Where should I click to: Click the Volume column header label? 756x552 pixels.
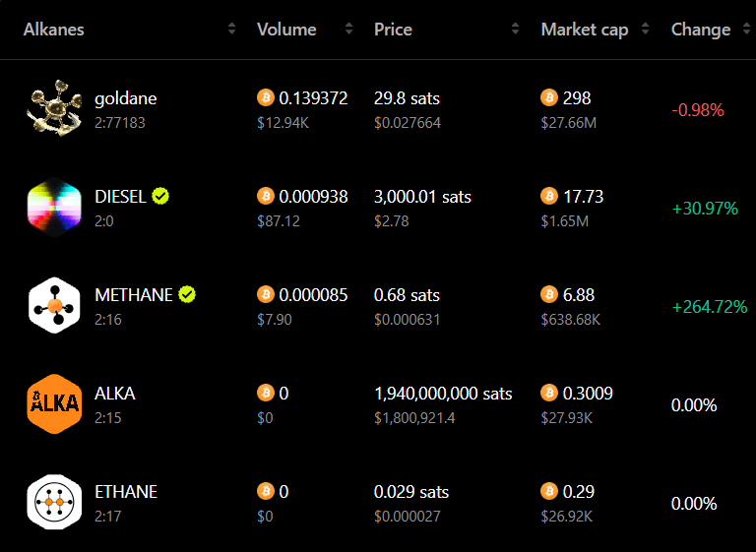pos(286,30)
